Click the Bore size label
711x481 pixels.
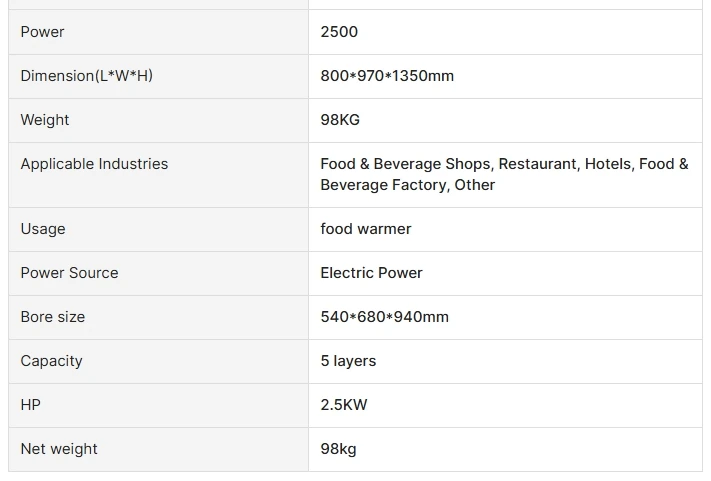coord(53,317)
